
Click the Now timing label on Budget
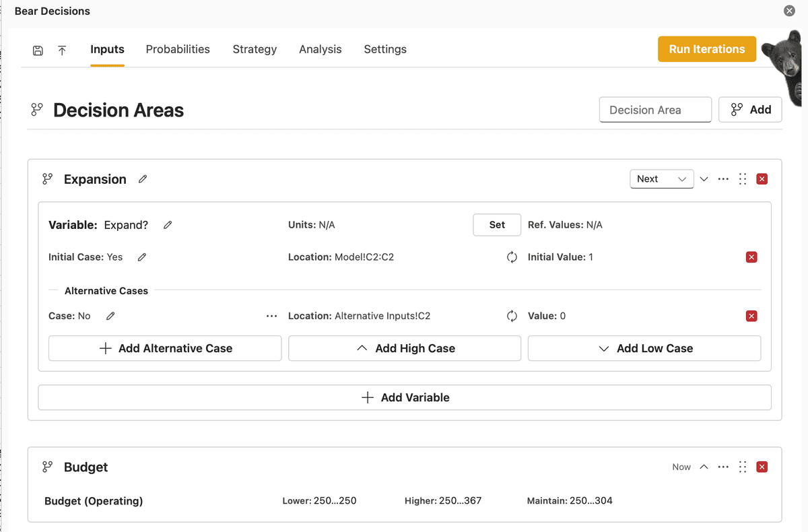click(x=681, y=467)
